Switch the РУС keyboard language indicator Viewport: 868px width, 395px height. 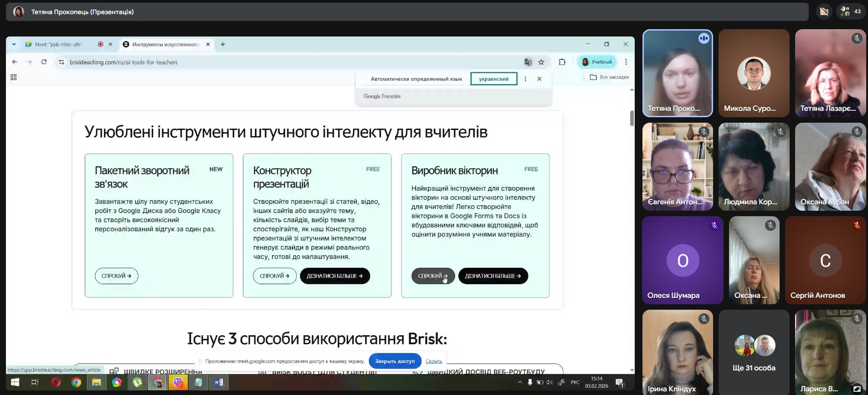[x=575, y=382]
